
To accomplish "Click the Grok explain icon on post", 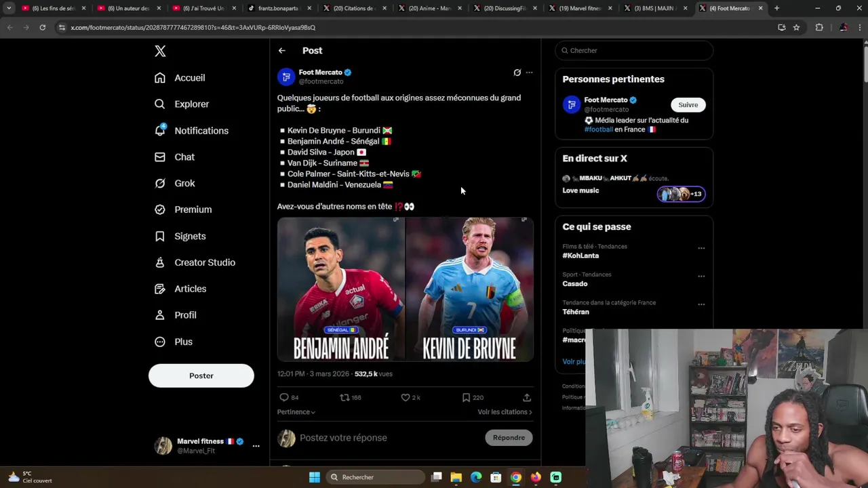I will (517, 73).
